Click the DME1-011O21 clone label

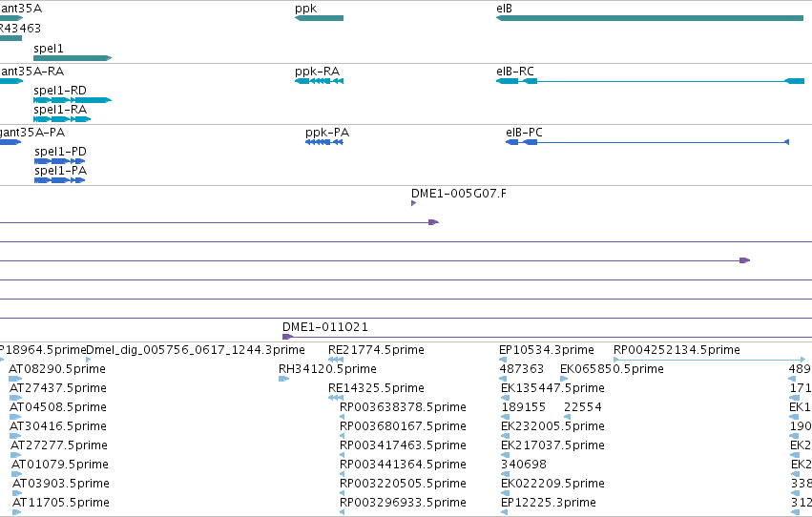[x=325, y=326]
